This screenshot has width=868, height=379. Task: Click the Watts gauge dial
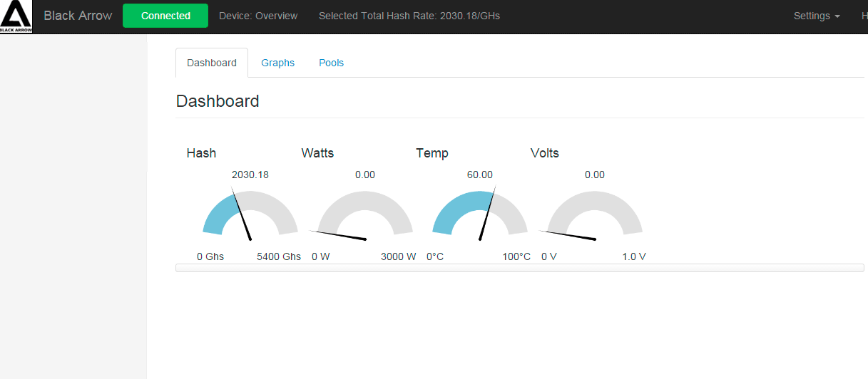click(x=365, y=212)
